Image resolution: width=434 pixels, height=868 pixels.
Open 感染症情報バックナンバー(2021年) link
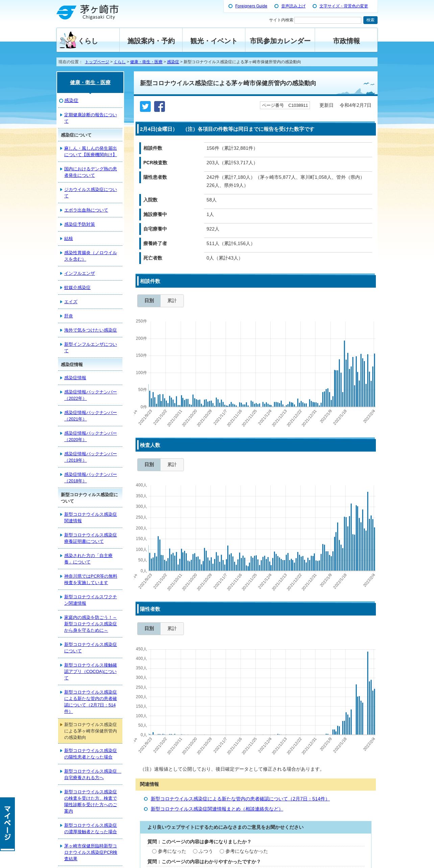[90, 416]
